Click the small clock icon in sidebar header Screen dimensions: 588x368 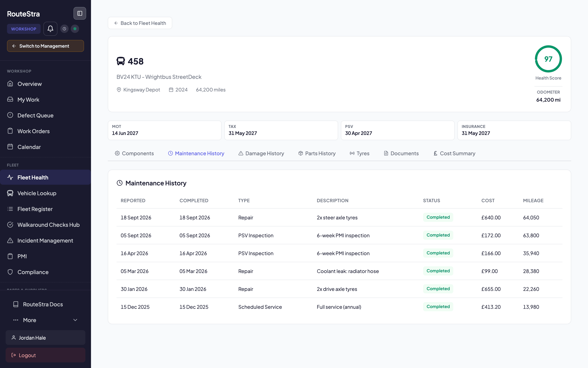(x=64, y=29)
